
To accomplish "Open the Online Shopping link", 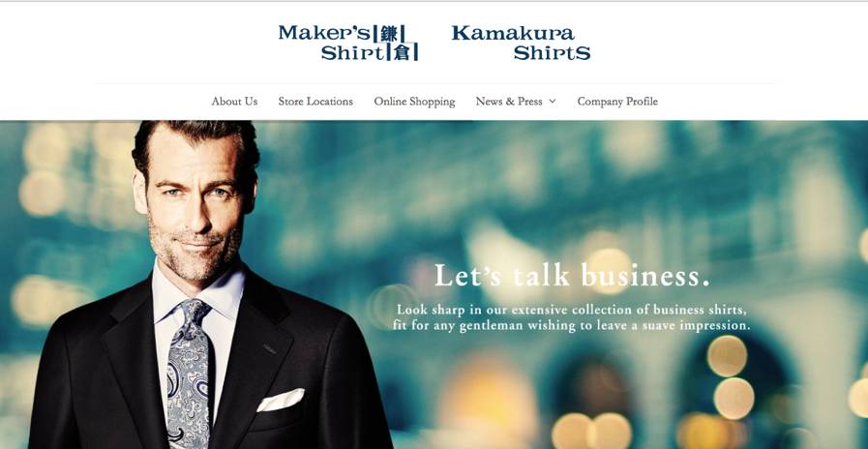I will pos(414,102).
